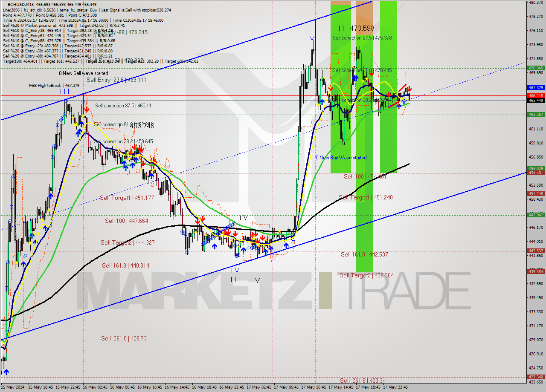Image resolution: width=546 pixels, height=392 pixels.
Task: Select the 'Sell Target1 | 451.177' label
Action: 127,198
